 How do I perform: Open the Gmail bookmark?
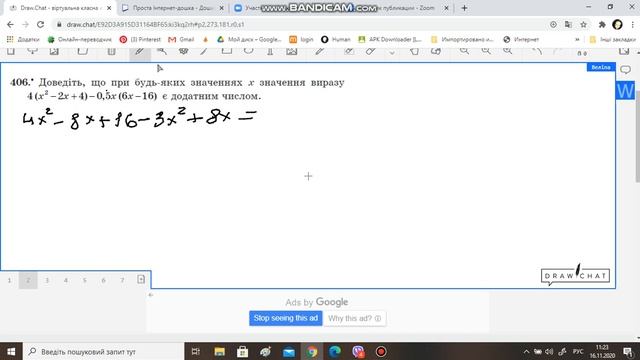coord(181,39)
